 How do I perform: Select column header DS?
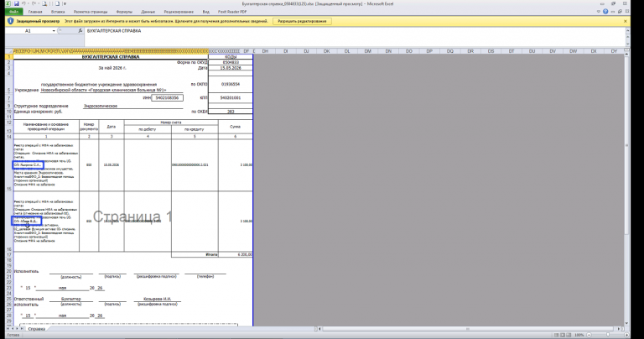tap(491, 51)
